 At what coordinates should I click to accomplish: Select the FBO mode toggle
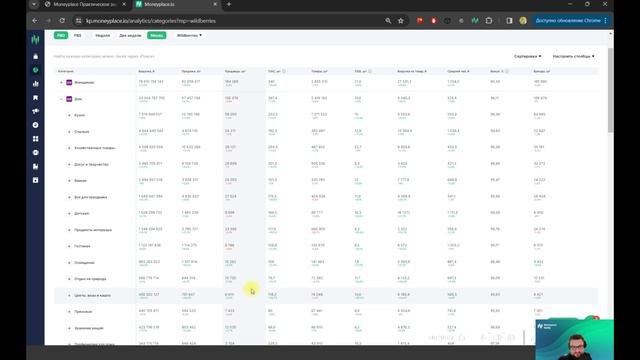coord(61,36)
